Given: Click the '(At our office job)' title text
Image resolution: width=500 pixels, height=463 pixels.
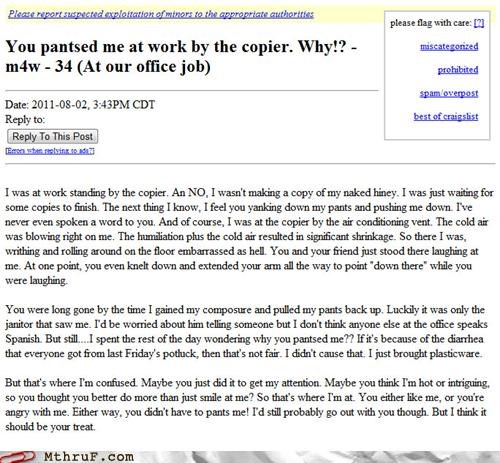Looking at the screenshot, I should coord(144,67).
